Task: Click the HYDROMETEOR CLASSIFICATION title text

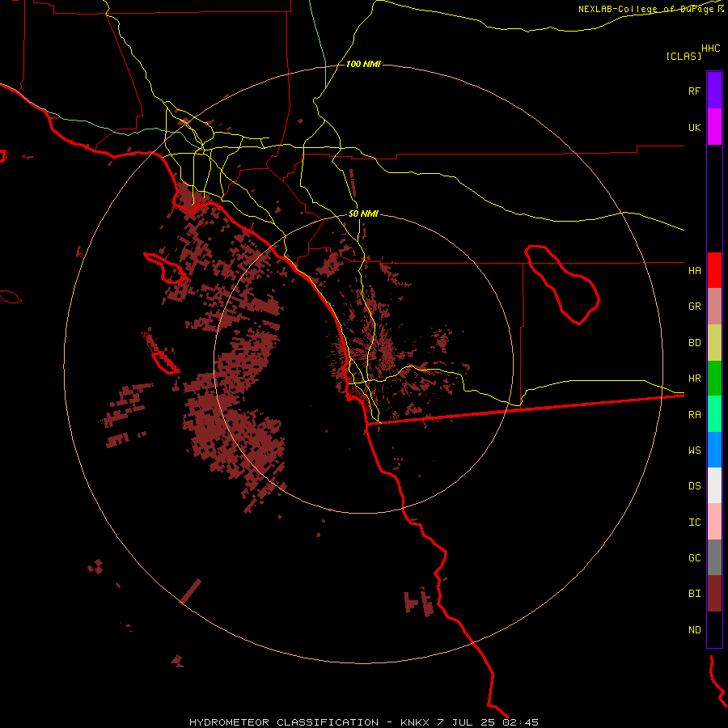Action: (x=284, y=722)
